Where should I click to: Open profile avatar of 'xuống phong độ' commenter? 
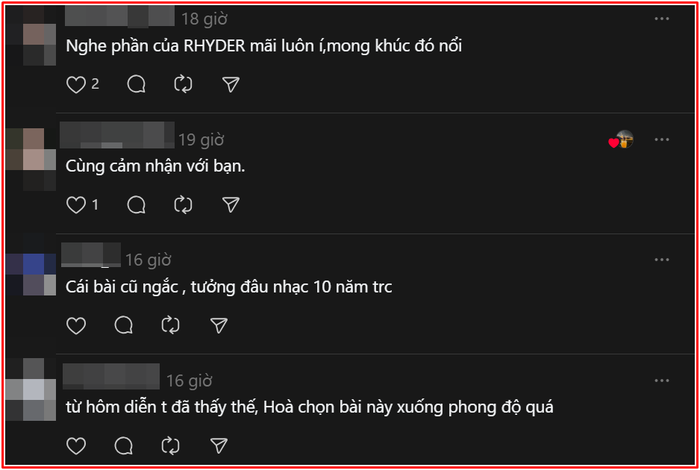point(31,390)
